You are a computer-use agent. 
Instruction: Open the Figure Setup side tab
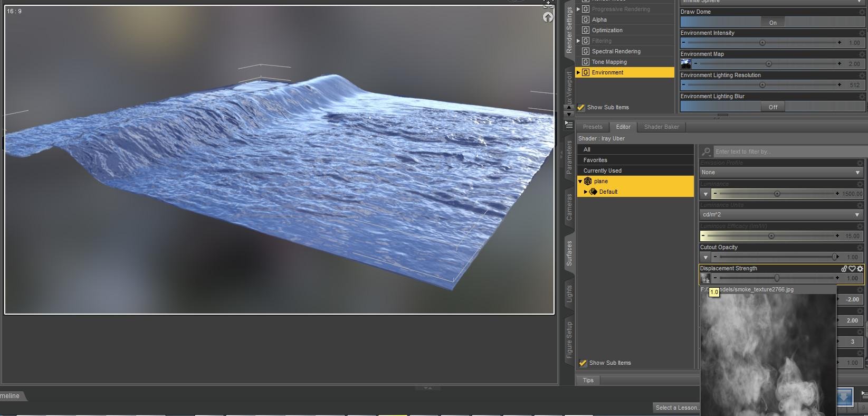coord(569,341)
